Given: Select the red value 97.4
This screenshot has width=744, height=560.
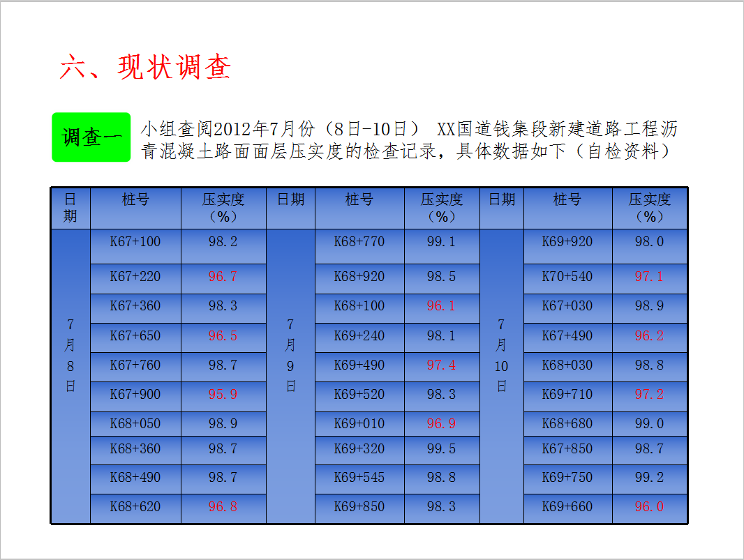Looking at the screenshot, I should click(x=441, y=365).
